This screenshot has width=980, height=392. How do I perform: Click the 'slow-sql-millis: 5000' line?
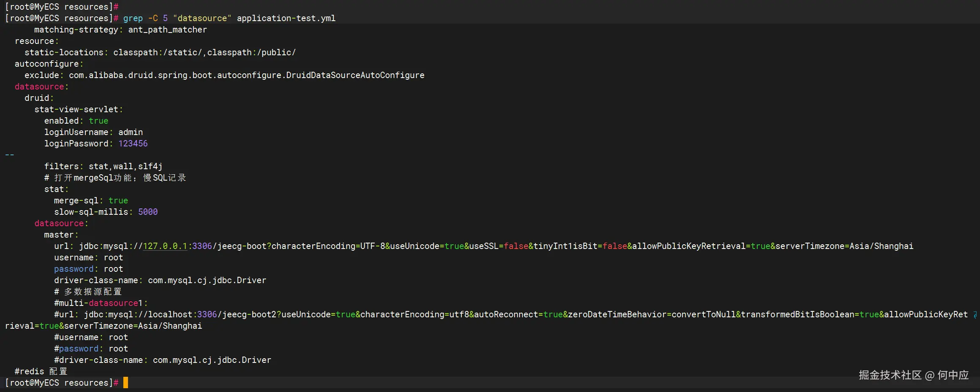pos(106,212)
